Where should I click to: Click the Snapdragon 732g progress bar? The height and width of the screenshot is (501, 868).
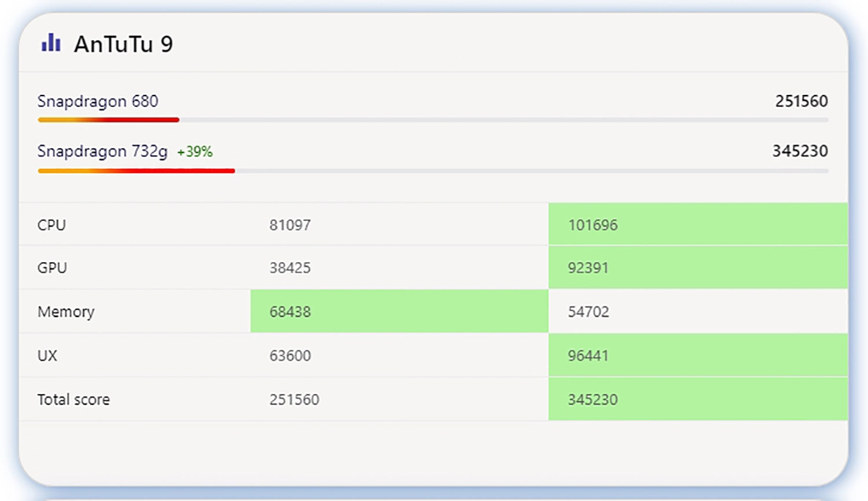tap(433, 171)
